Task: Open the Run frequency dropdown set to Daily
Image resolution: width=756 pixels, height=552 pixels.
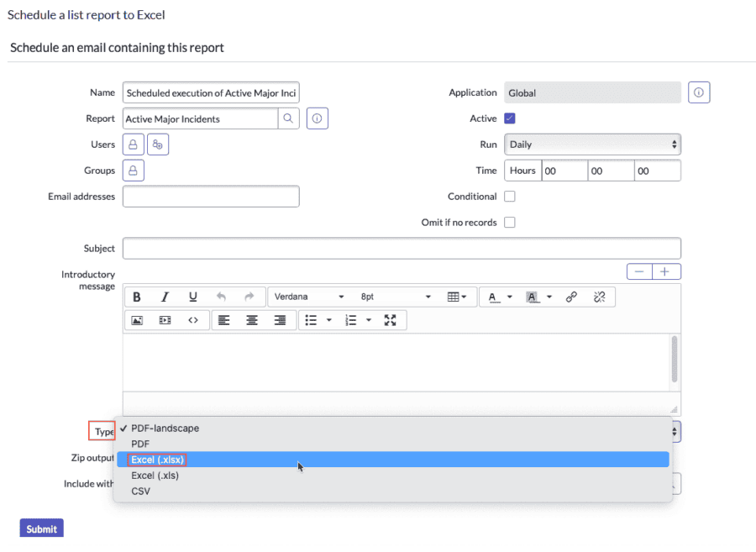Action: coord(592,144)
